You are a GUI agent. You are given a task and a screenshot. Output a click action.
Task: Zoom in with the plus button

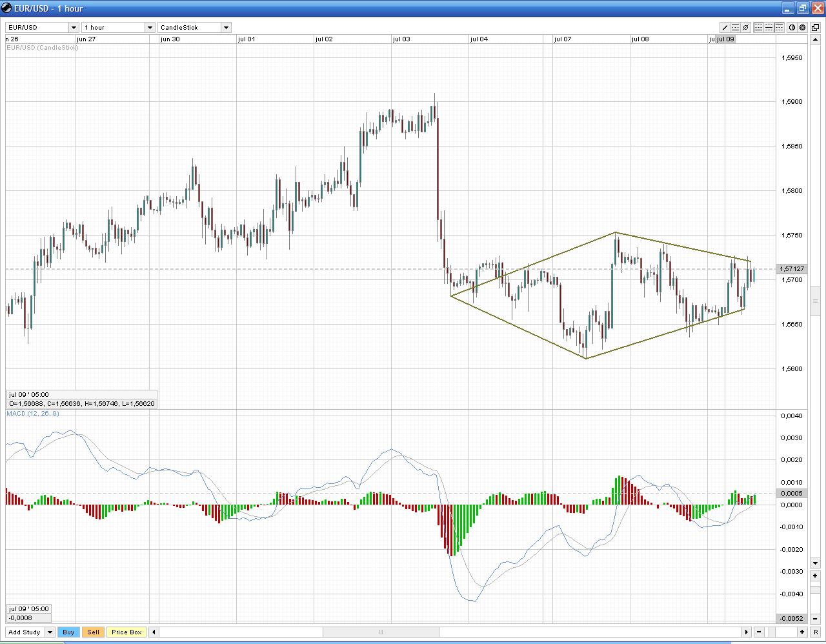pos(802,632)
